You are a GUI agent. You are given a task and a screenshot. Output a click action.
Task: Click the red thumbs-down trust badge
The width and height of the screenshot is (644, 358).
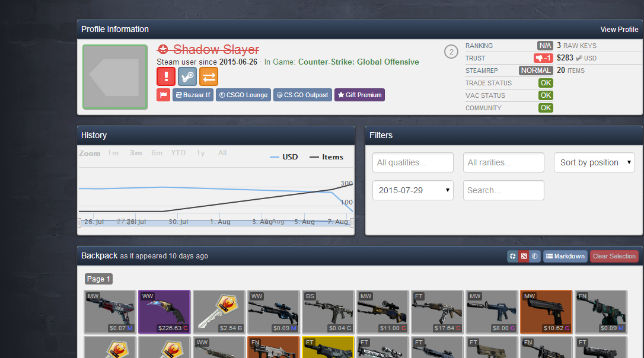(x=543, y=58)
